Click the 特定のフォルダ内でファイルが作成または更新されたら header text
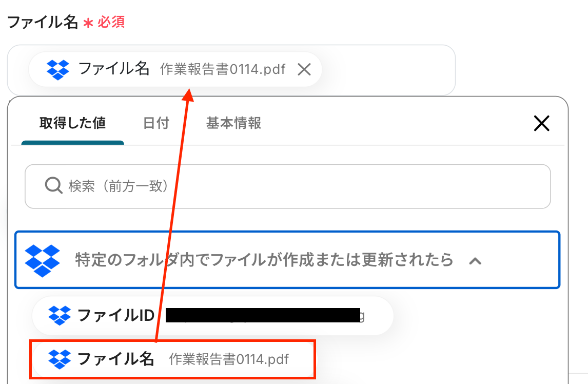Image resolution: width=588 pixels, height=384 pixels. [264, 260]
